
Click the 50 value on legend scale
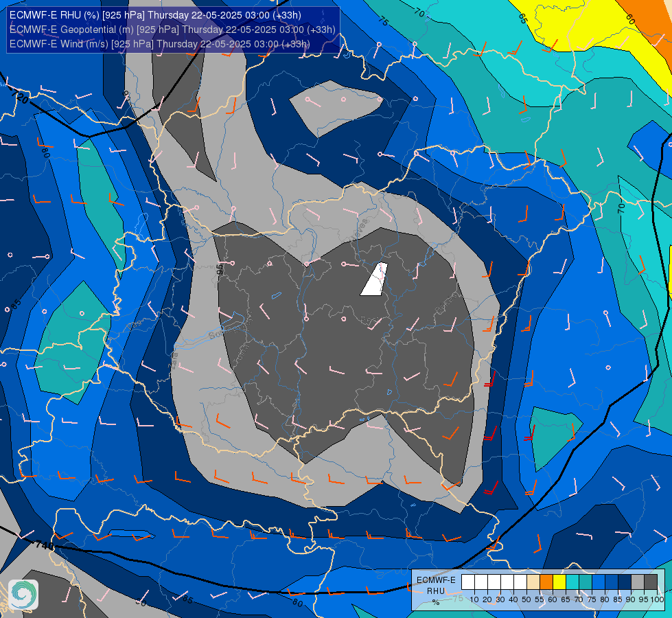pos(526,599)
